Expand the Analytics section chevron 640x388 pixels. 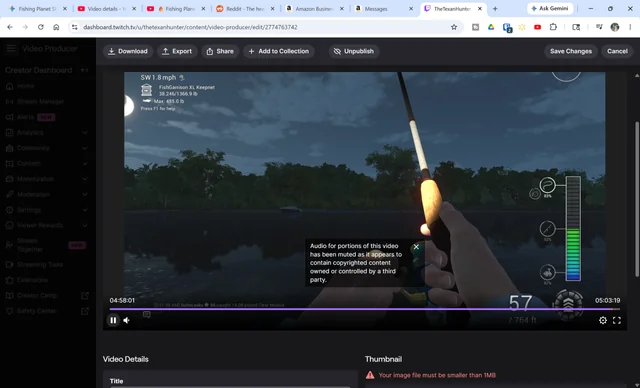click(84, 133)
